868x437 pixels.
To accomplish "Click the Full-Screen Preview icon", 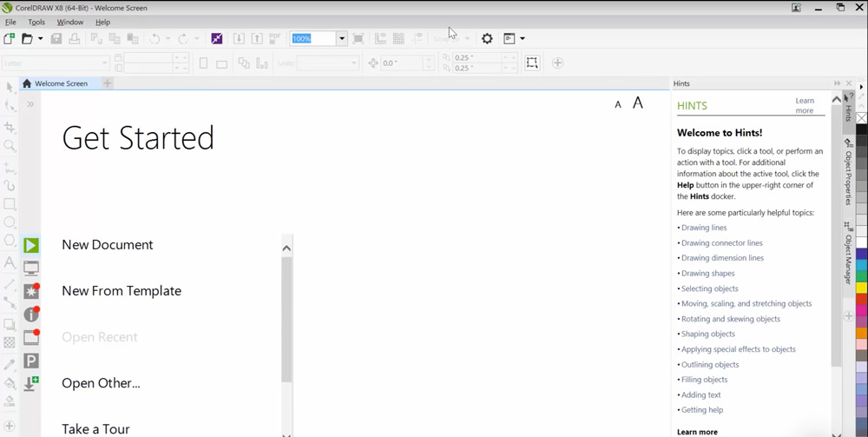I will coord(358,39).
